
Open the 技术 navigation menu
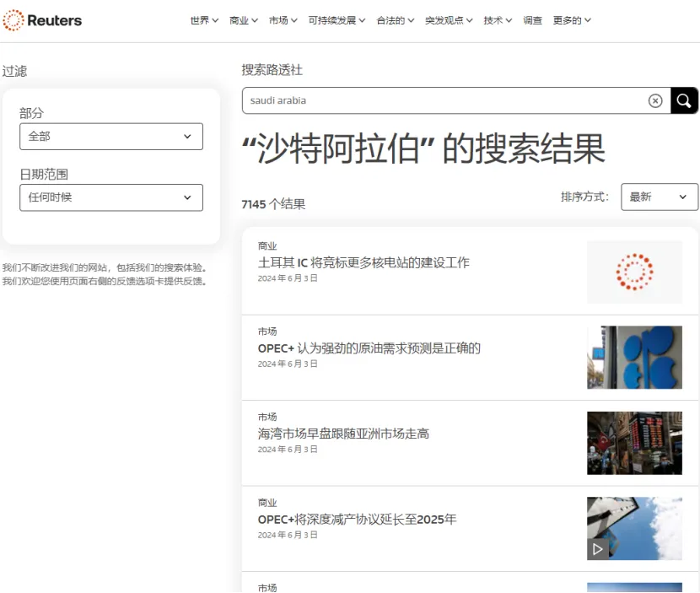tap(498, 20)
